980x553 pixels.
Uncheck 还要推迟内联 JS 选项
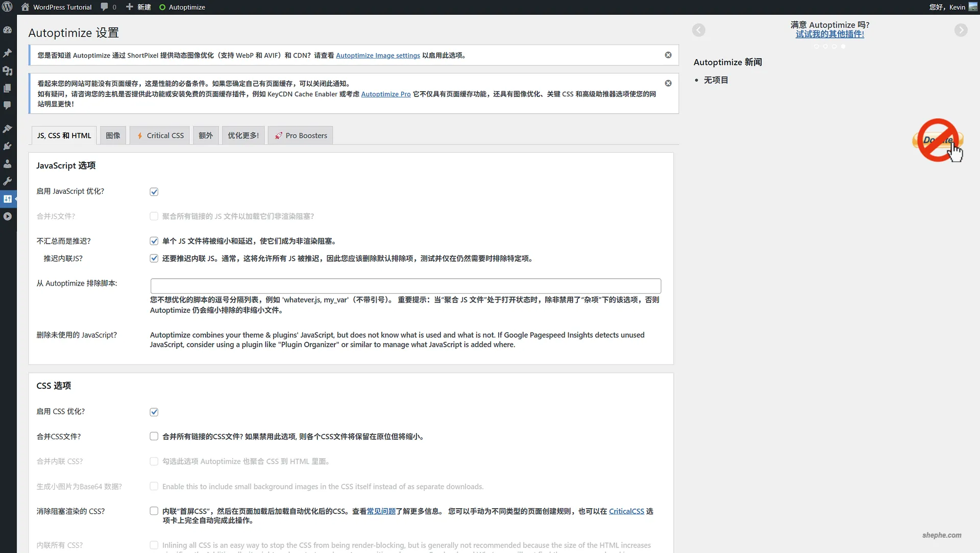tap(154, 258)
